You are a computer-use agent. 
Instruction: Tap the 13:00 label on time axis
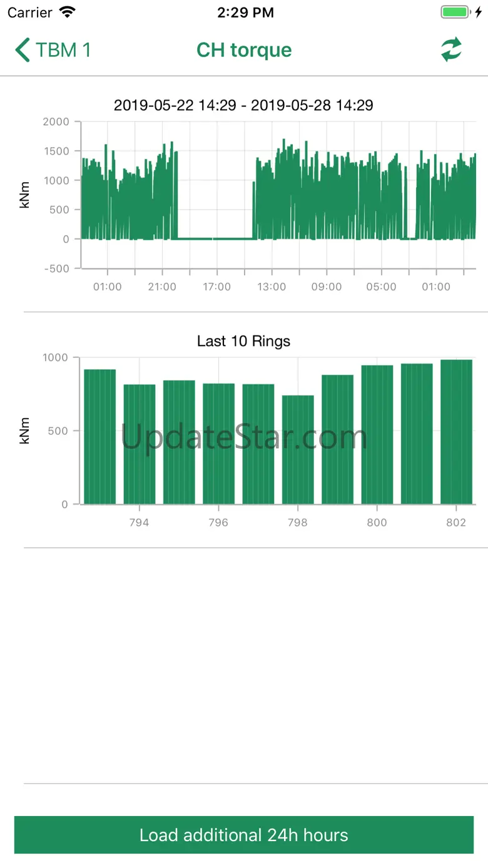click(272, 287)
